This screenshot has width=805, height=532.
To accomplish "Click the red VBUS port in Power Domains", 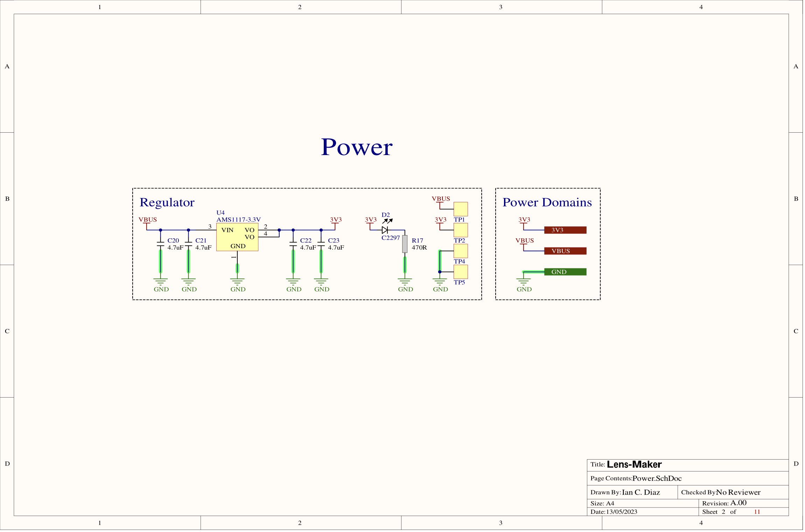I will pyautogui.click(x=565, y=251).
